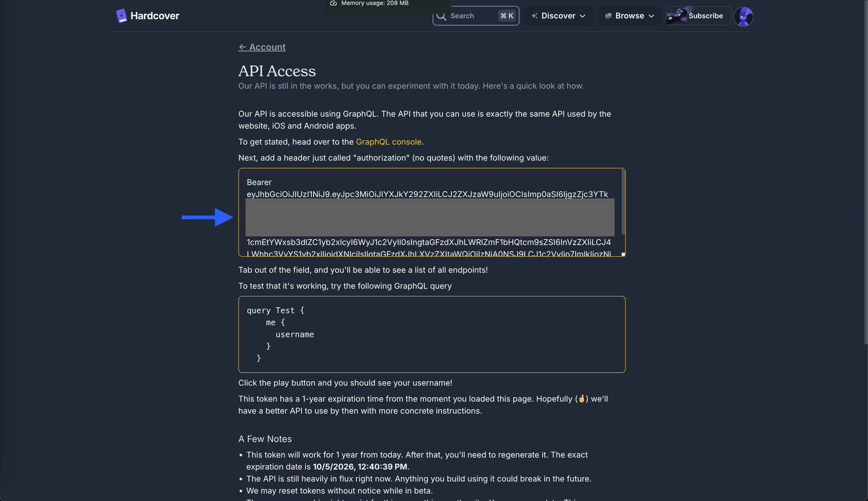The width and height of the screenshot is (868, 501).
Task: Click the ⌘K shortcut badge
Action: [x=506, y=16]
